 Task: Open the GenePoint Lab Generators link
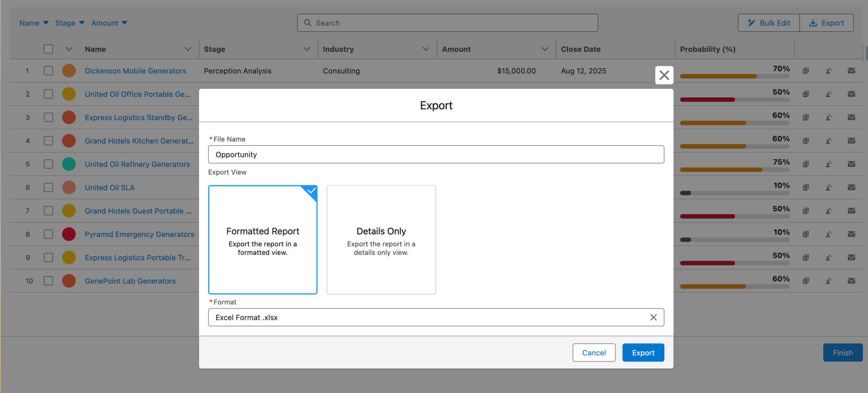(130, 281)
